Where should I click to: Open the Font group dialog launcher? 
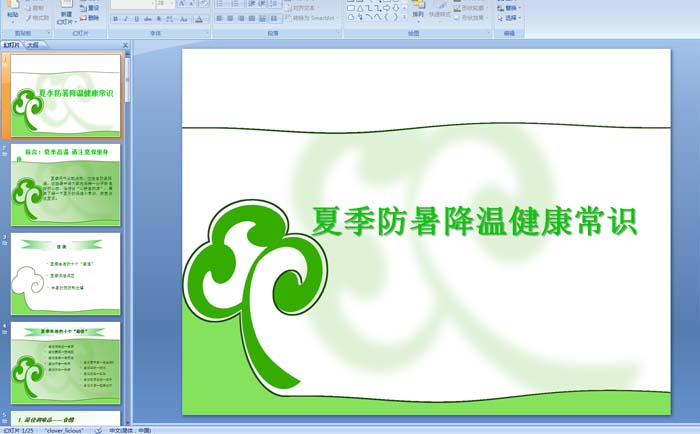(207, 33)
